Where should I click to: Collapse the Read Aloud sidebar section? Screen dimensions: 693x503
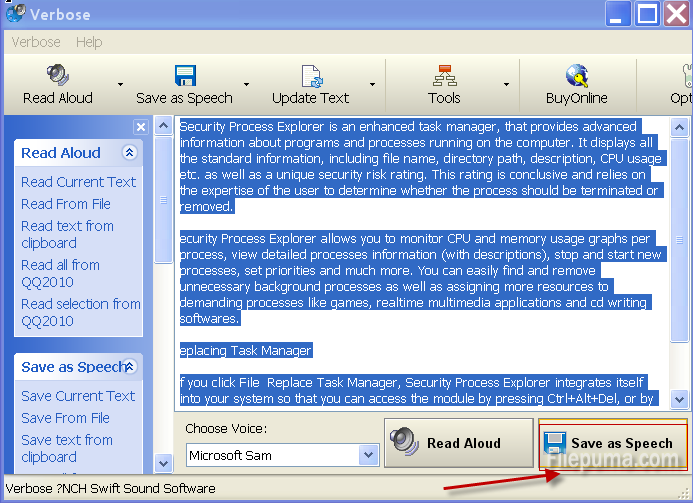coord(129,153)
